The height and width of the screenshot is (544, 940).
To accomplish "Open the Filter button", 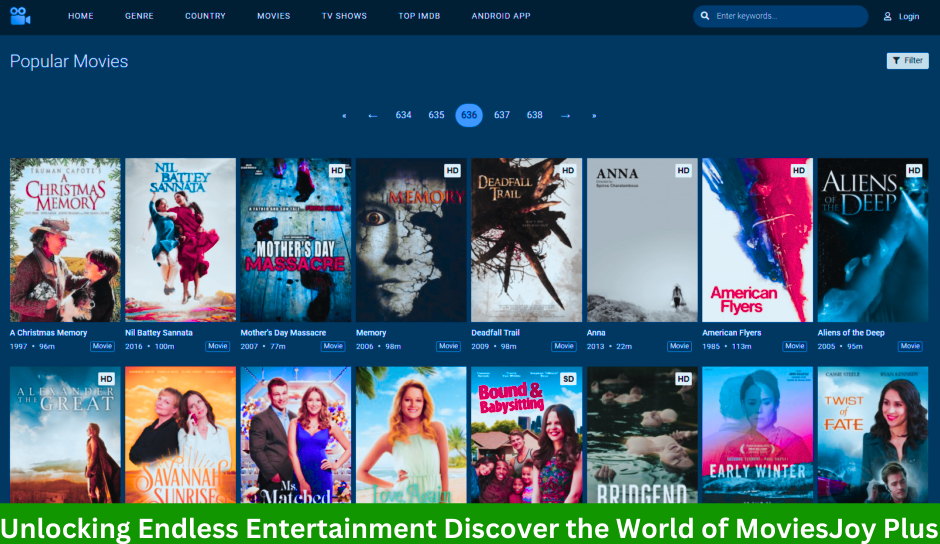I will pyautogui.click(x=908, y=61).
